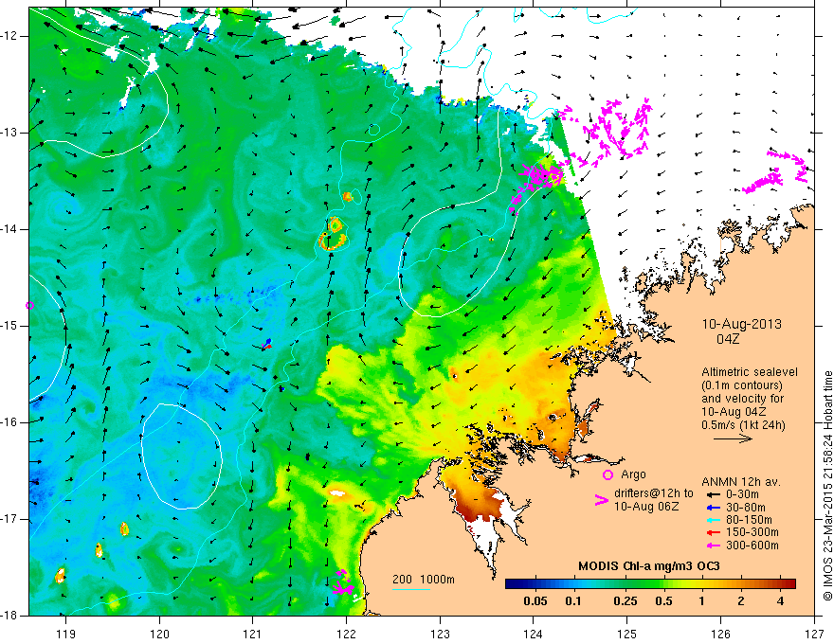The height and width of the screenshot is (644, 834).
Task: Click the Argo float marker near latitude -15
Action: pyautogui.click(x=29, y=306)
